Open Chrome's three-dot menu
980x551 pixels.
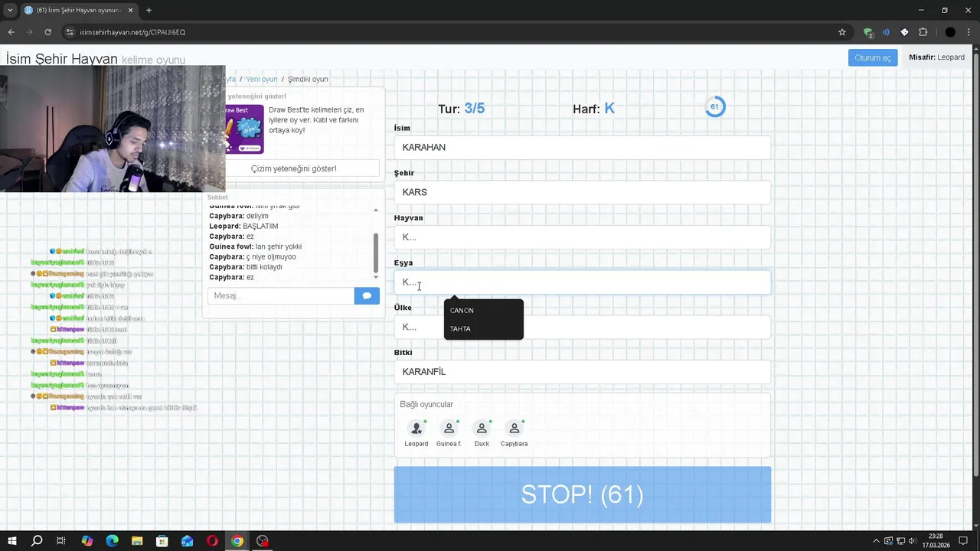tap(969, 32)
